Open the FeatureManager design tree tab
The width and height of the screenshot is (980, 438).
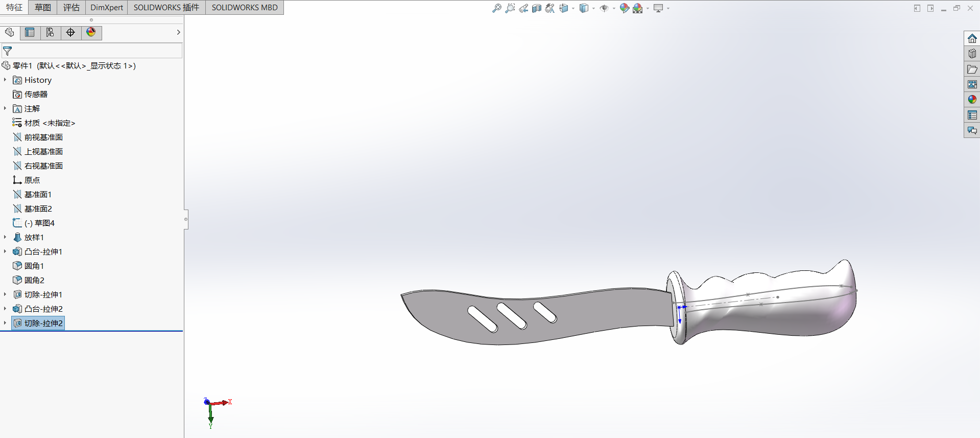10,33
